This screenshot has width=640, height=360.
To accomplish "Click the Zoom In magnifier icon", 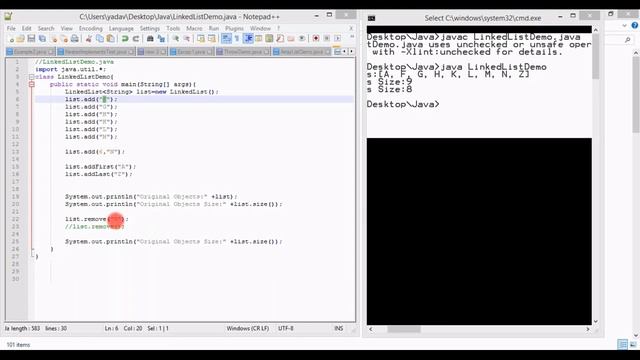I will pyautogui.click(x=176, y=39).
